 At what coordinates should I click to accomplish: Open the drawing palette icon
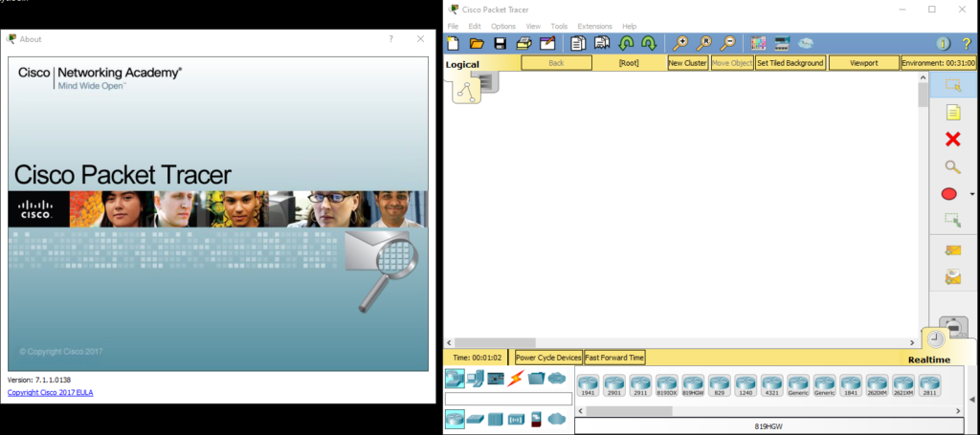point(758,43)
